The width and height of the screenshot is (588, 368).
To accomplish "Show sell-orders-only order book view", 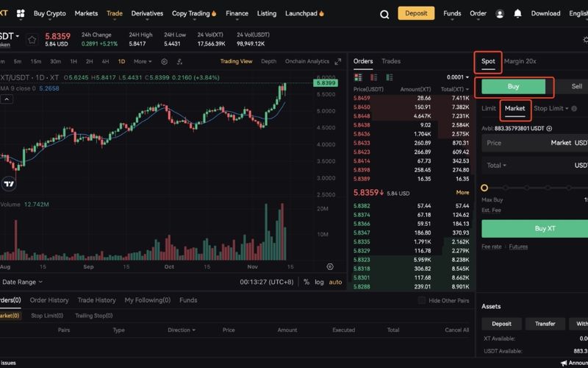I will point(374,77).
